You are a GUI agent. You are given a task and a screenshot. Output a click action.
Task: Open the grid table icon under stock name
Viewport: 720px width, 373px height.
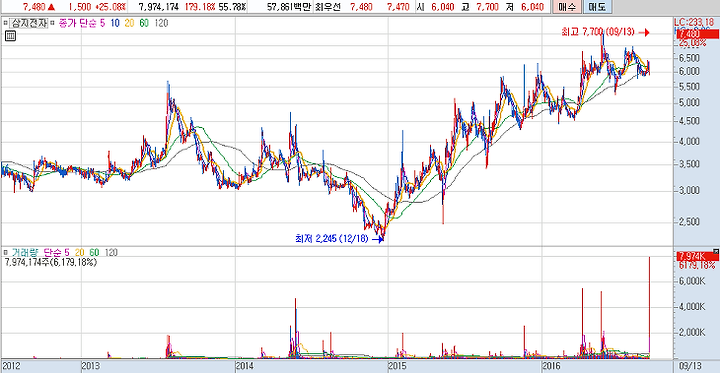point(11,36)
